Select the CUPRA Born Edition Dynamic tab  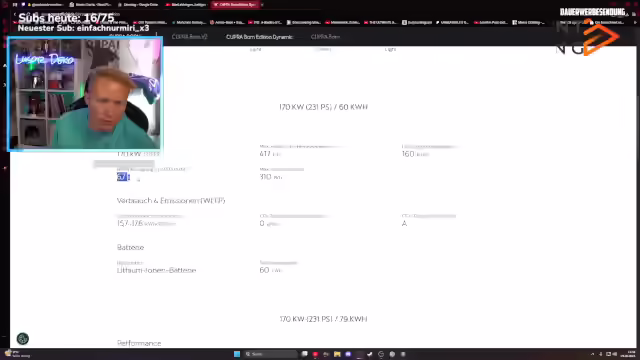point(260,37)
